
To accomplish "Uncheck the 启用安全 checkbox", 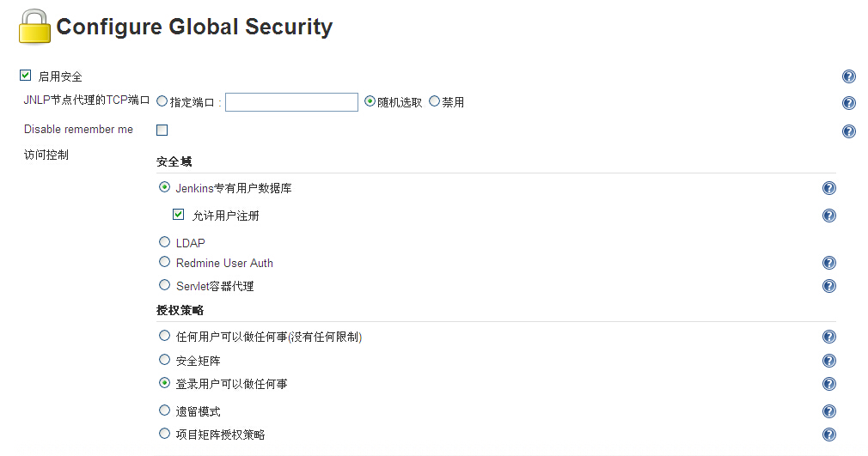I will click(x=25, y=76).
